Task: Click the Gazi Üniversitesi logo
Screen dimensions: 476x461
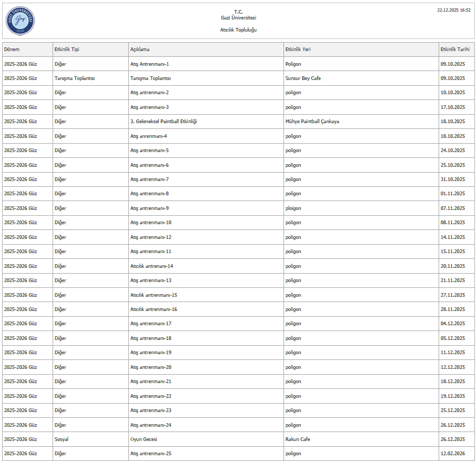Action: pyautogui.click(x=20, y=21)
